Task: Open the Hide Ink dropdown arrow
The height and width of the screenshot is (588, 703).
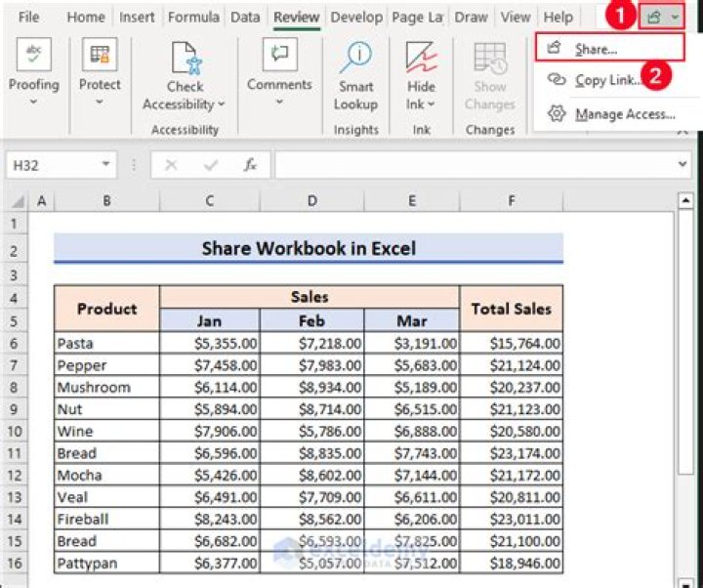Action: click(432, 105)
